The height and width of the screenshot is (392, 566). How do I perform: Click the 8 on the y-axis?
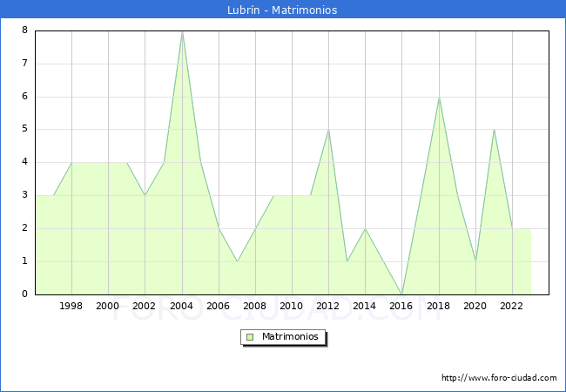25,30
